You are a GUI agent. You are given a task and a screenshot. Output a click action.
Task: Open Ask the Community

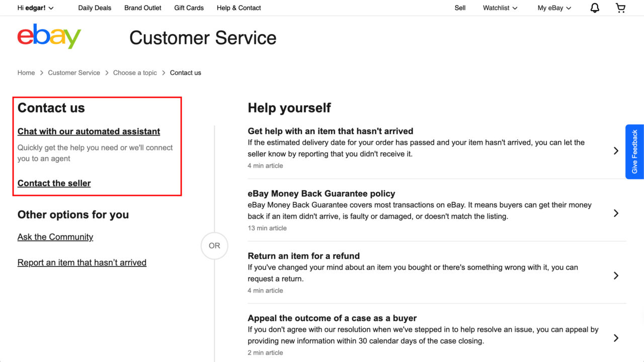pyautogui.click(x=55, y=237)
